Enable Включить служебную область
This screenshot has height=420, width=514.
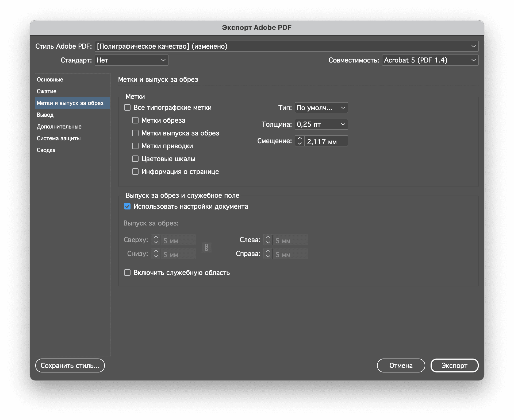coord(127,273)
